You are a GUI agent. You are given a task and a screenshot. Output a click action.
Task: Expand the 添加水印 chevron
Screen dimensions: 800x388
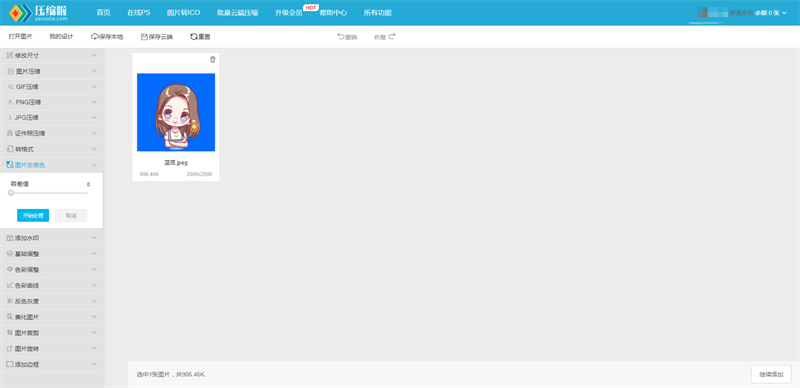(x=94, y=237)
